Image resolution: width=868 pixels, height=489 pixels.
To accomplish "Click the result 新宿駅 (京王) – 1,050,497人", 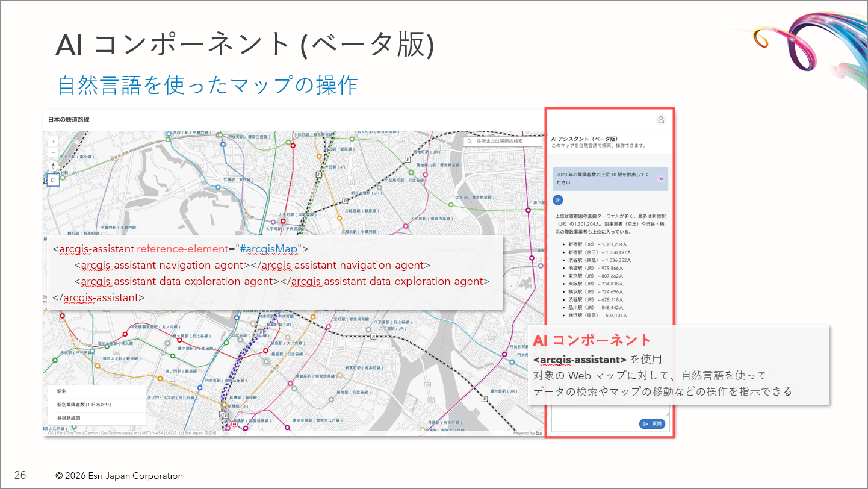I will pyautogui.click(x=599, y=252).
